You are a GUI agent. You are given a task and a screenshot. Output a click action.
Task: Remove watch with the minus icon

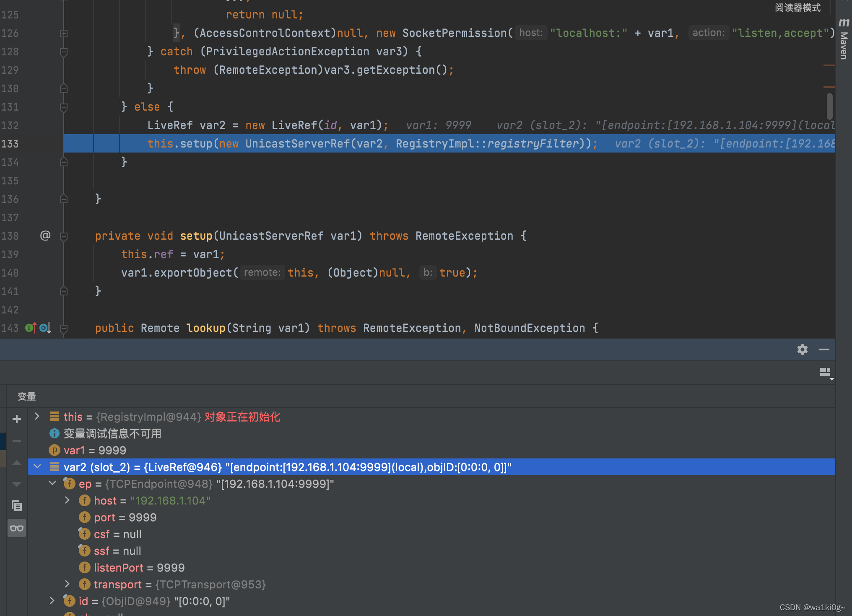17,441
